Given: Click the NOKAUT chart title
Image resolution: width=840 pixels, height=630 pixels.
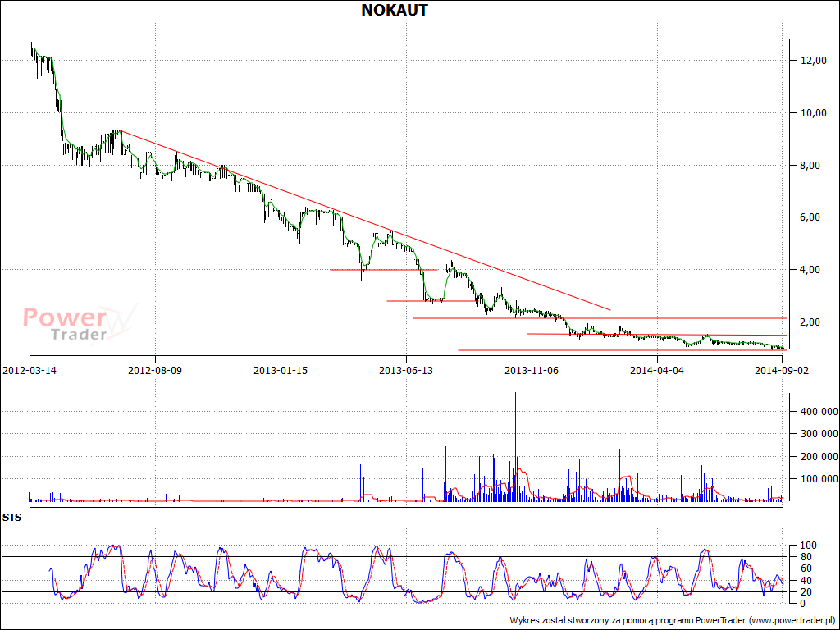Looking at the screenshot, I should pos(395,10).
